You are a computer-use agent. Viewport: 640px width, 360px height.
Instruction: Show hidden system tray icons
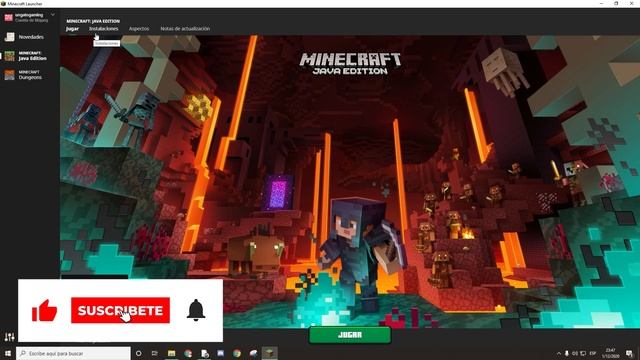tap(558, 353)
